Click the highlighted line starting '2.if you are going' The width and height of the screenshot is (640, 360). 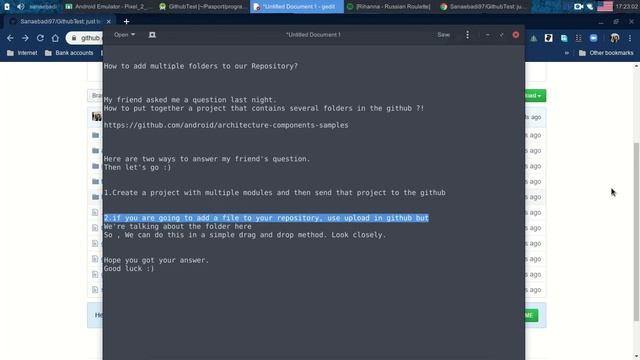point(266,218)
